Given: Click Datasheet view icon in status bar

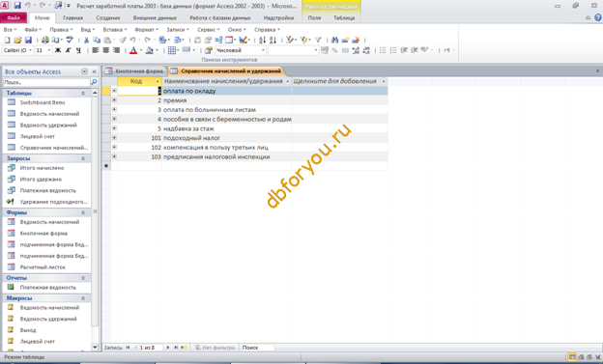Looking at the screenshot, I should point(572,357).
